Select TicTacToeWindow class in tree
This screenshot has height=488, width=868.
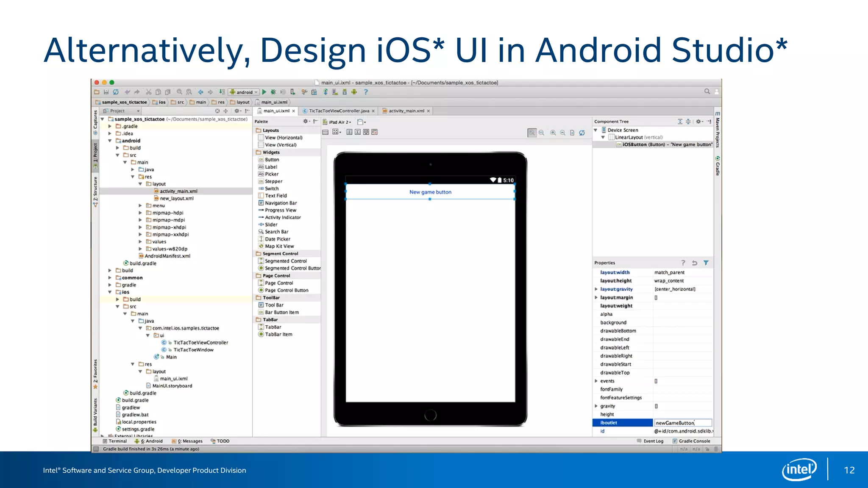click(188, 350)
